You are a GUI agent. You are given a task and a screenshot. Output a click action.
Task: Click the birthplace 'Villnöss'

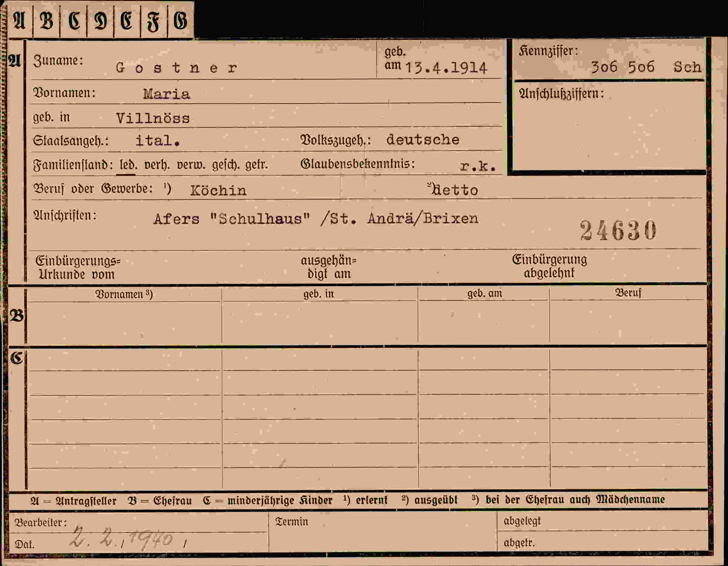click(x=153, y=118)
